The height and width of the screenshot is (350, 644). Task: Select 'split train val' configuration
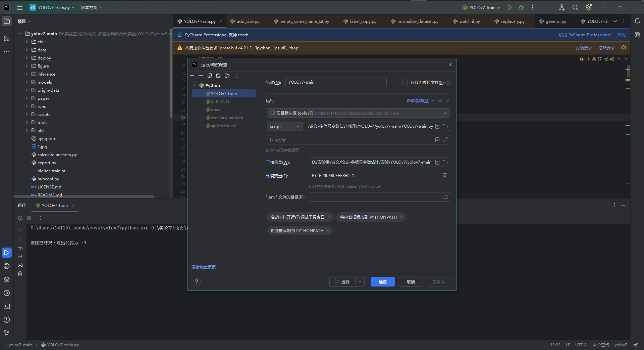click(224, 126)
